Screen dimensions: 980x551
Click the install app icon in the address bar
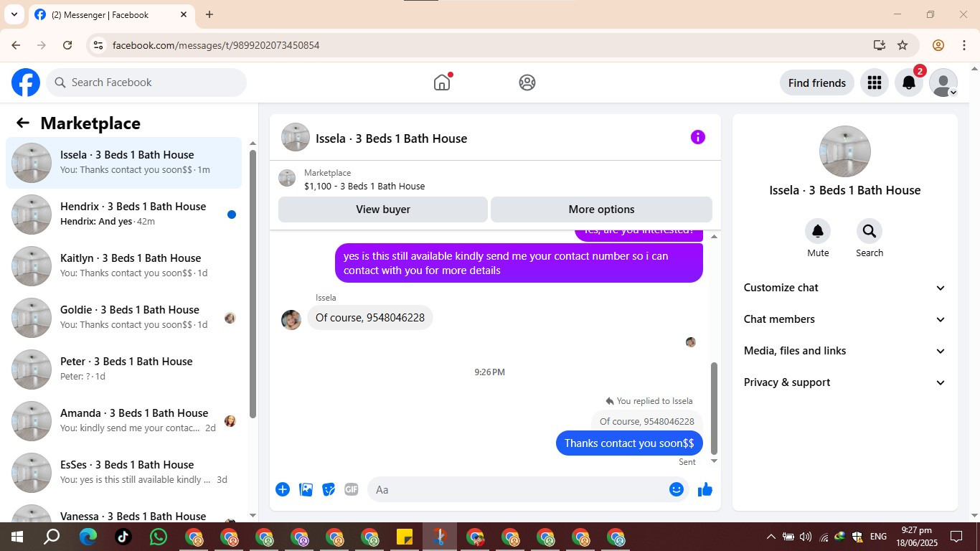(x=880, y=45)
